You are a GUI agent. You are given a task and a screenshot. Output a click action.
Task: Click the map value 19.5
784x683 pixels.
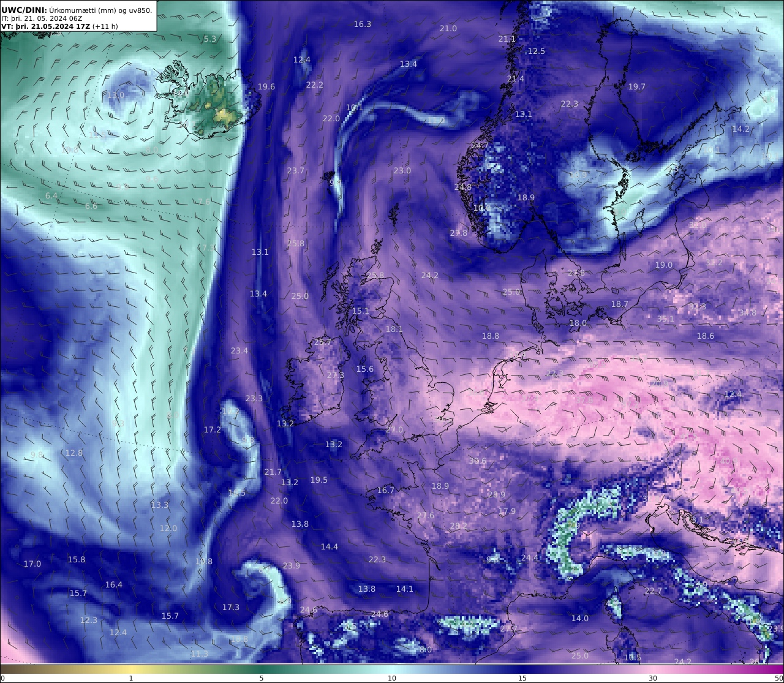(x=319, y=480)
